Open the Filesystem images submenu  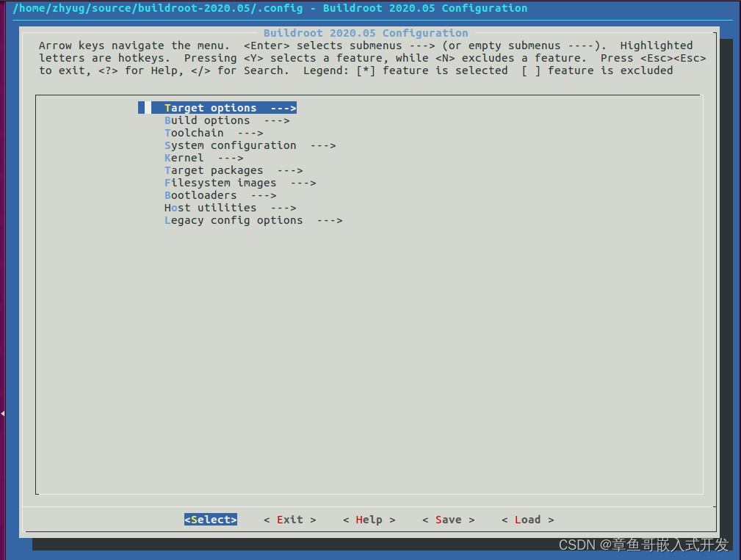tap(240, 183)
